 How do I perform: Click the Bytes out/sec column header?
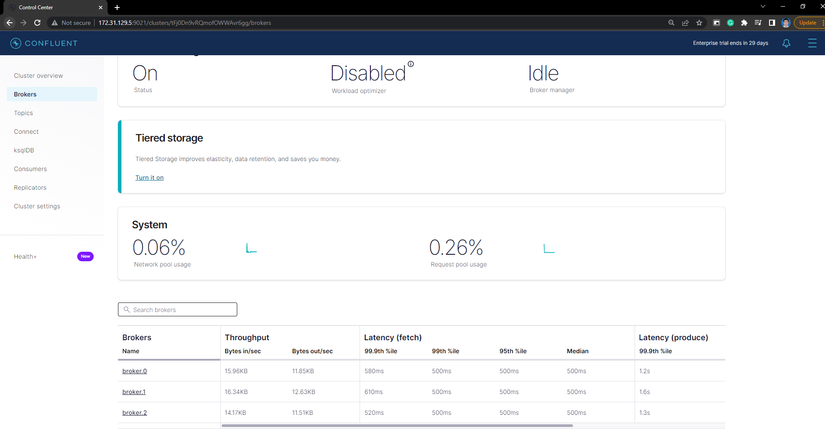[x=313, y=351]
